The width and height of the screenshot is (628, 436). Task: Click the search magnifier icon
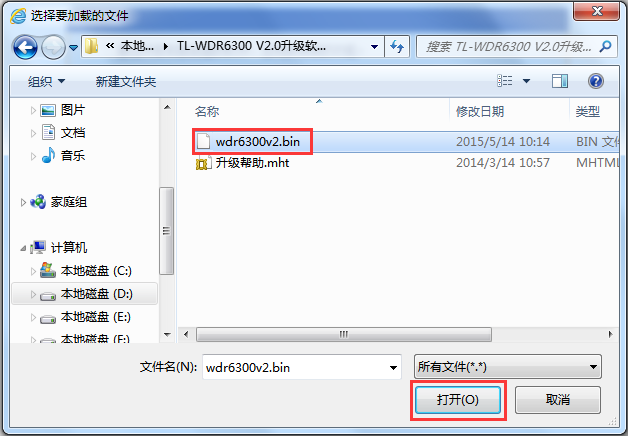(x=606, y=46)
